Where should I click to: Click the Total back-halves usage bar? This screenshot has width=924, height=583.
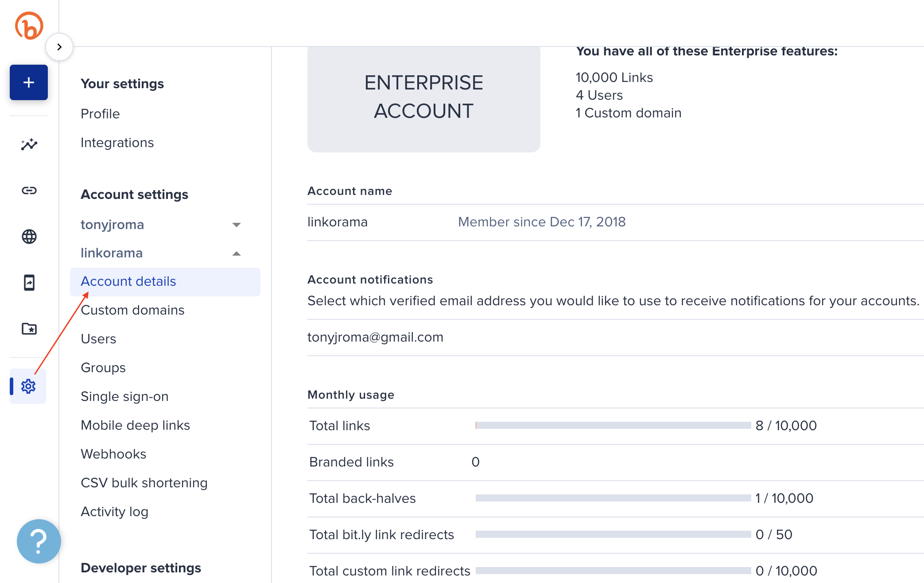613,498
